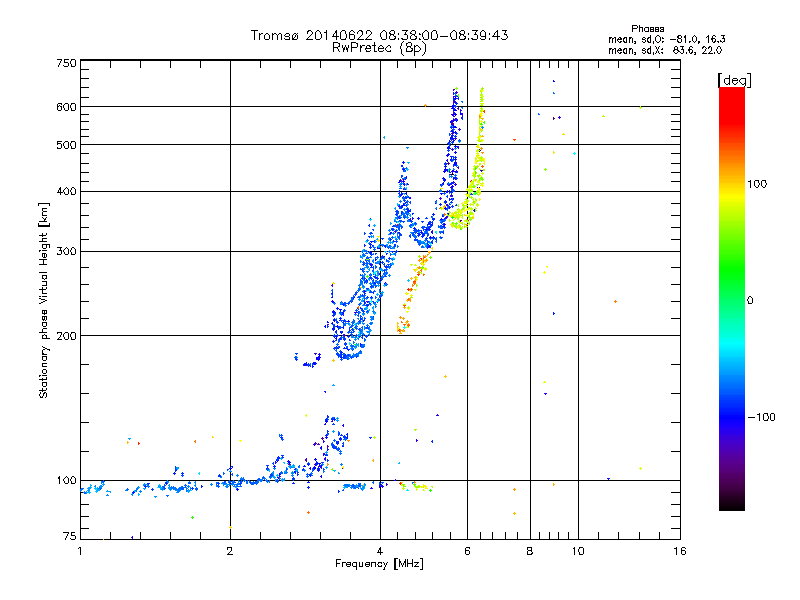Click the 'Frequency [MHz]' axis title
Image resolution: width=800 pixels, height=600 pixels.
[379, 564]
